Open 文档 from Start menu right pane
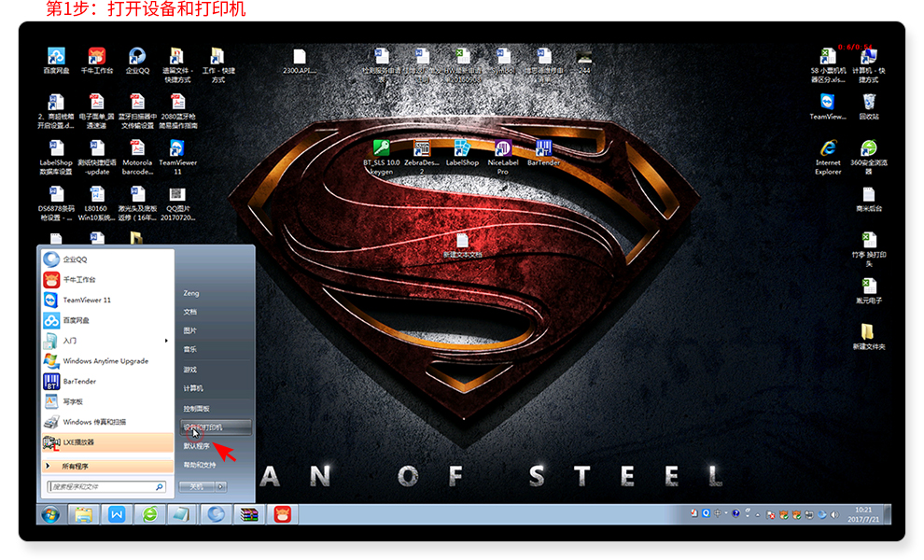Image resolution: width=924 pixels, height=560 pixels. [189, 312]
